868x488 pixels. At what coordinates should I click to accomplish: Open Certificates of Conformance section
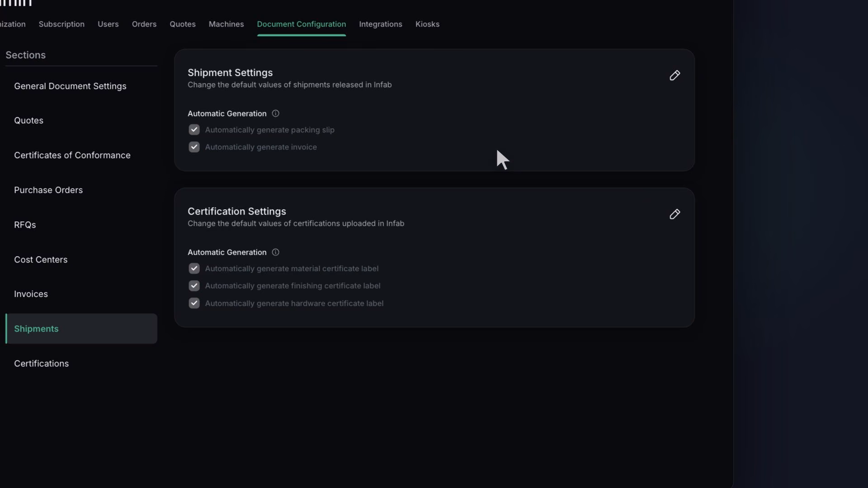tap(81, 155)
